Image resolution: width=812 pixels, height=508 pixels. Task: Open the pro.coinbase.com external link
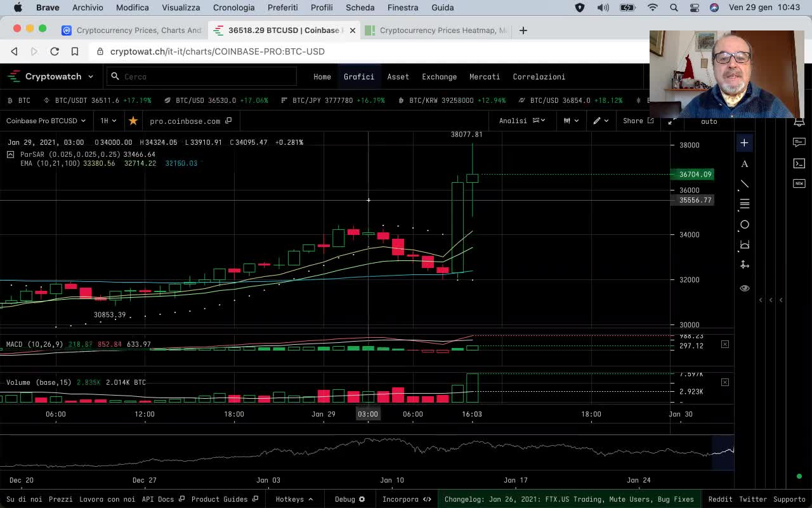coord(190,121)
